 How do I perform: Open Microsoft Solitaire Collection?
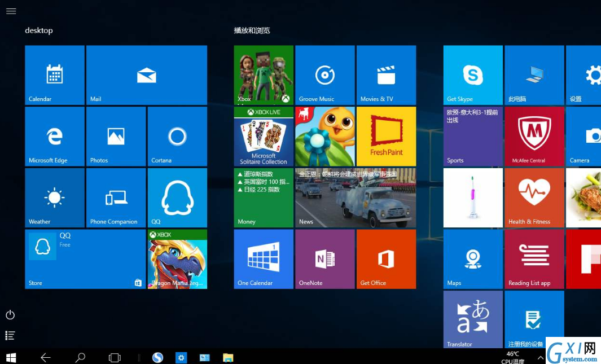coord(264,137)
